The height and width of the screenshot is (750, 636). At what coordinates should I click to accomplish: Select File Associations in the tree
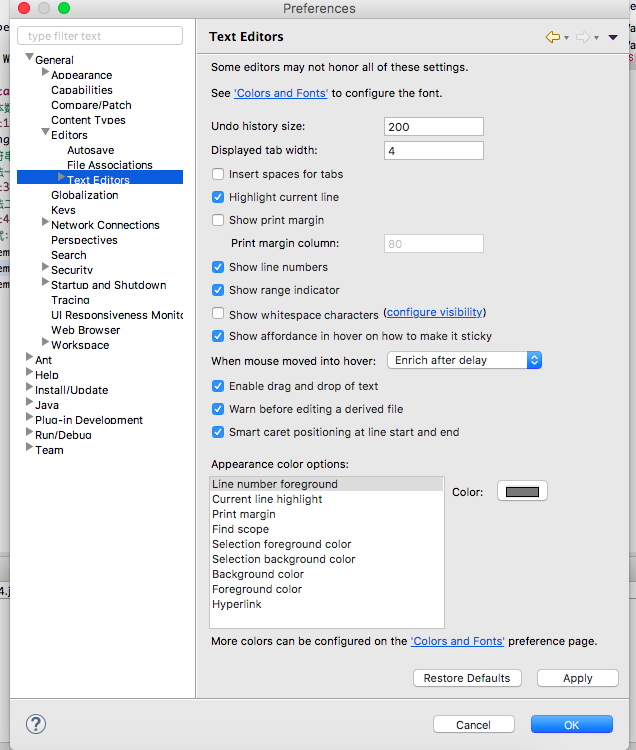(110, 165)
